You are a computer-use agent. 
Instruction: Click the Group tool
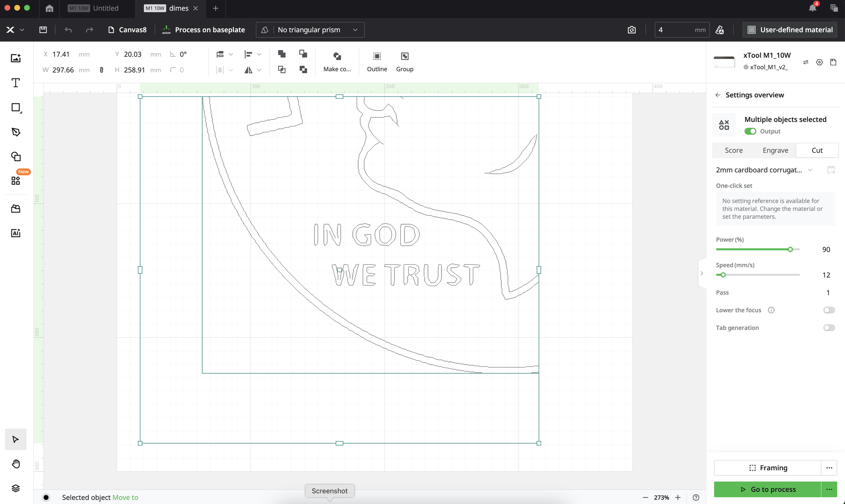[405, 62]
